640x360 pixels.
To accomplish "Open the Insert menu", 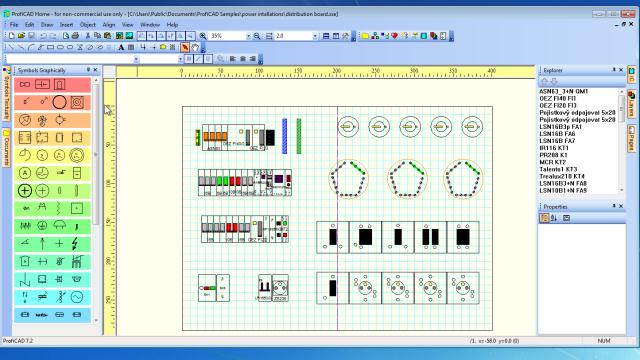I will point(66,25).
